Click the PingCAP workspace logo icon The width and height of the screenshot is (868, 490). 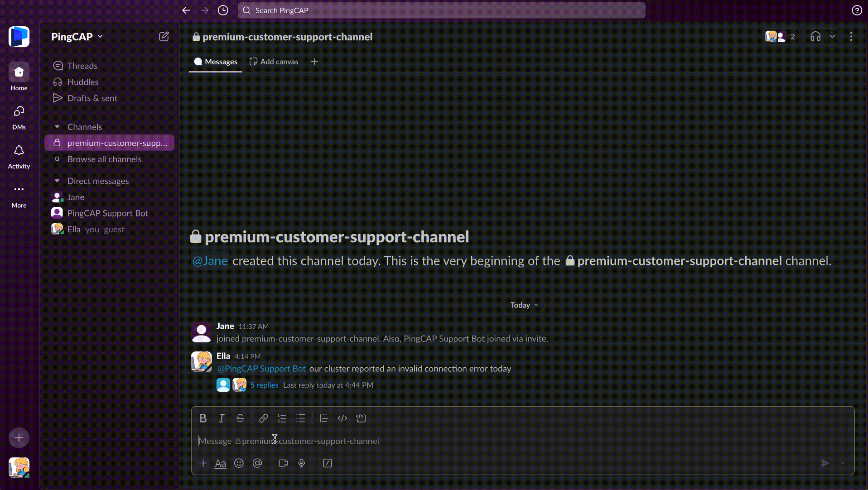pyautogui.click(x=19, y=37)
